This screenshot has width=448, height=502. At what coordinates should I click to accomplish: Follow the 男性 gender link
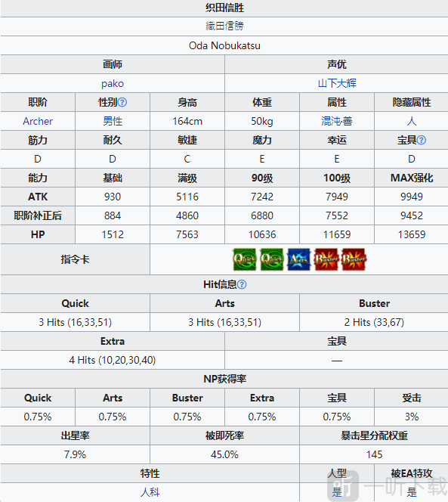point(113,121)
